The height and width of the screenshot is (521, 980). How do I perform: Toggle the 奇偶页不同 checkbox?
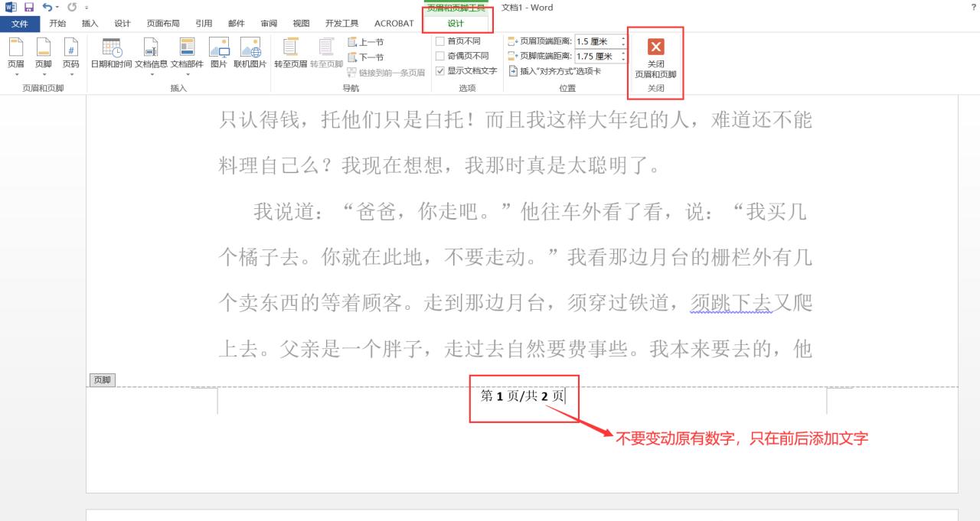click(440, 56)
